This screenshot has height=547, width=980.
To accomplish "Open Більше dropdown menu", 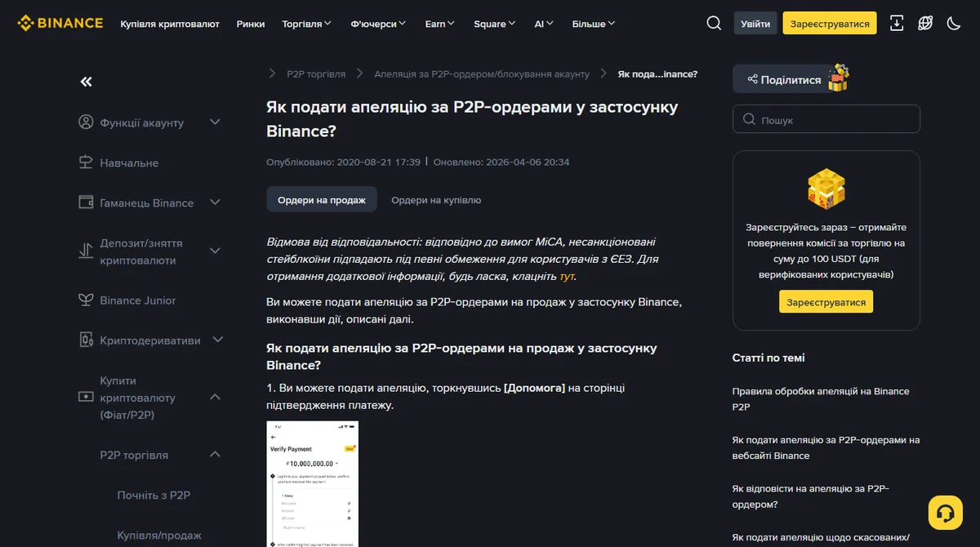I will point(594,24).
